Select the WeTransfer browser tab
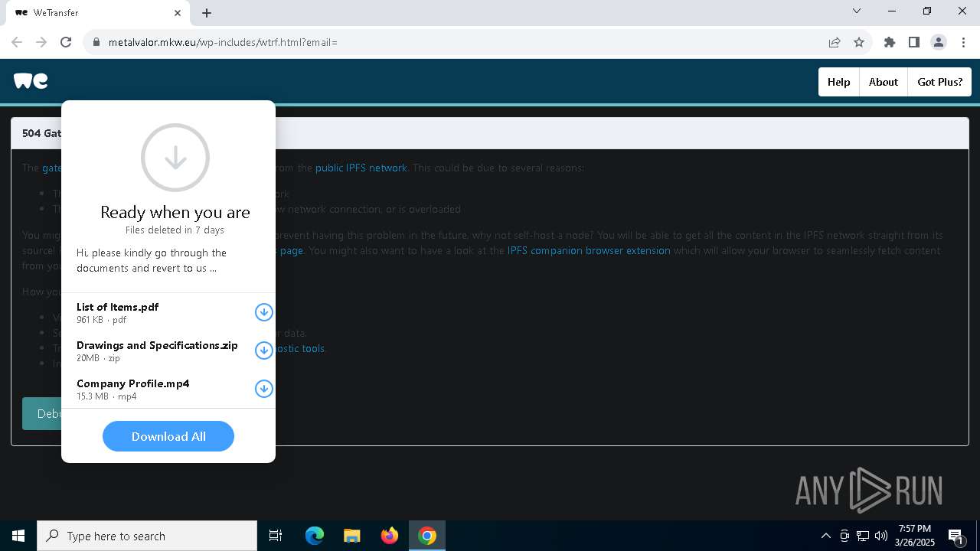This screenshot has width=980, height=551. pyautogui.click(x=98, y=13)
